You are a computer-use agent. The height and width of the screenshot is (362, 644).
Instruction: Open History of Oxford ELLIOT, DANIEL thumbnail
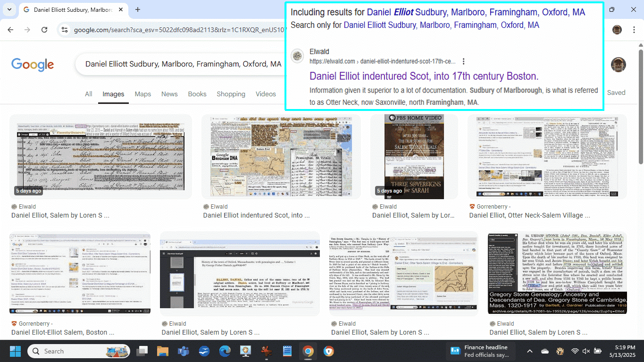(x=240, y=273)
